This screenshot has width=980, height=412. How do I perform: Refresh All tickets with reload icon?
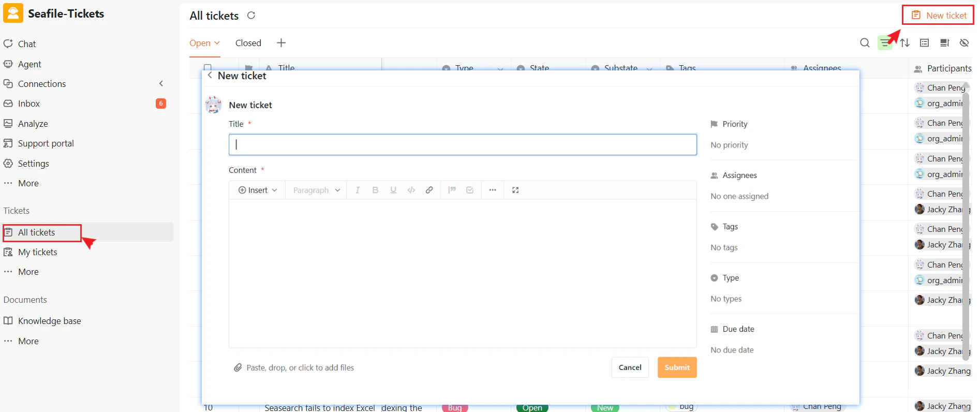[x=251, y=16]
